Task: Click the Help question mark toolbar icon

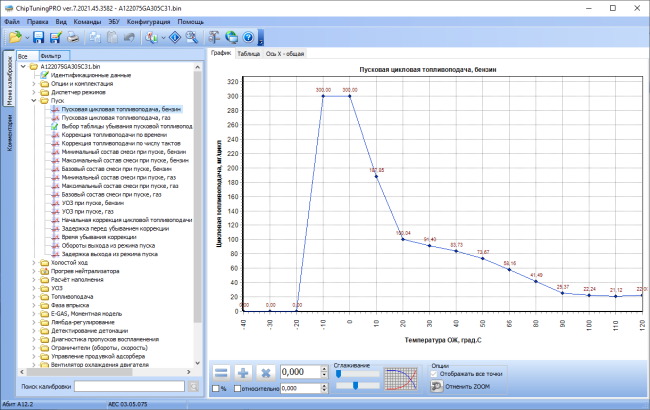Action: click(248, 37)
